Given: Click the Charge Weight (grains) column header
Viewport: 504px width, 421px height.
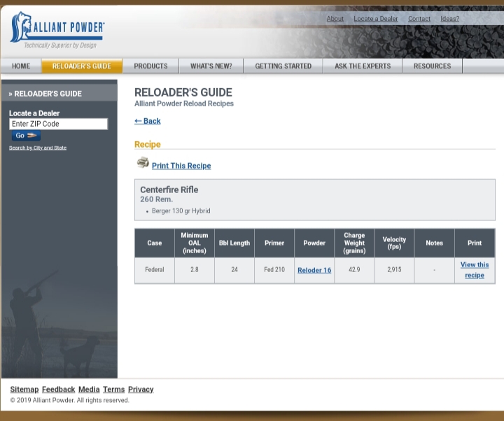Looking at the screenshot, I should pos(354,243).
